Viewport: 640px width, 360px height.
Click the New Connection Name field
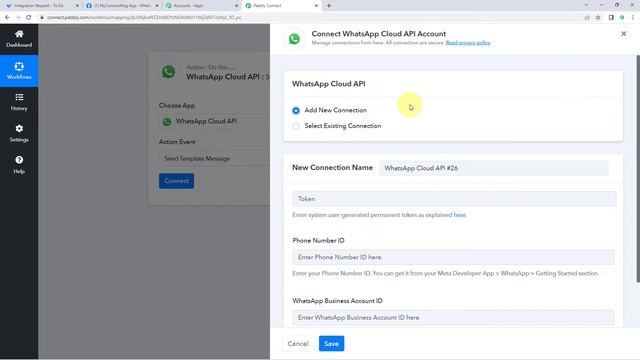pyautogui.click(x=494, y=168)
